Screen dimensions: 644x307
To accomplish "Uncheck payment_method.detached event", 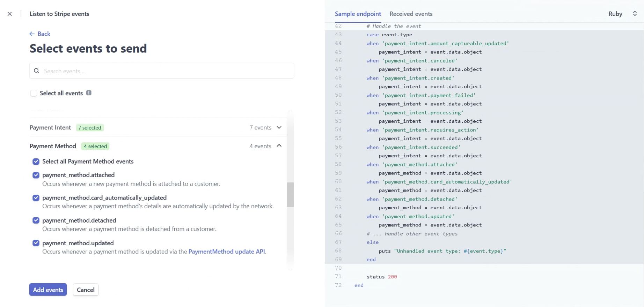I will [x=36, y=220].
